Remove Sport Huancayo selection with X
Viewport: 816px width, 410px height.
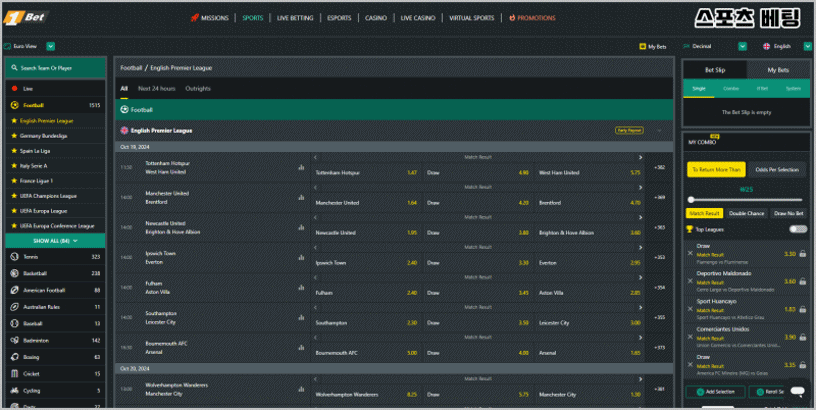click(691, 309)
